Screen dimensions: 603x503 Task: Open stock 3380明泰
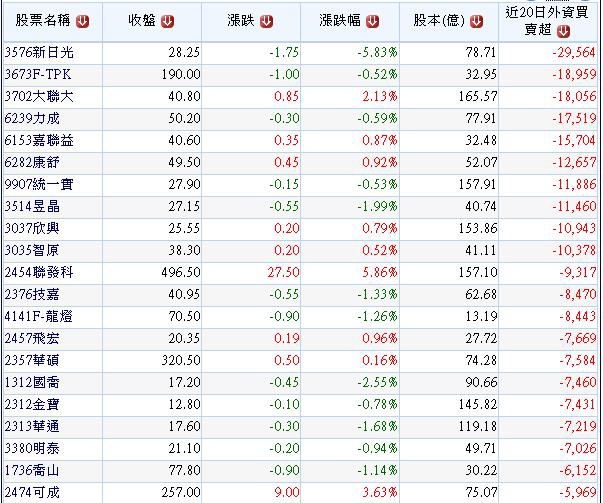[32, 448]
